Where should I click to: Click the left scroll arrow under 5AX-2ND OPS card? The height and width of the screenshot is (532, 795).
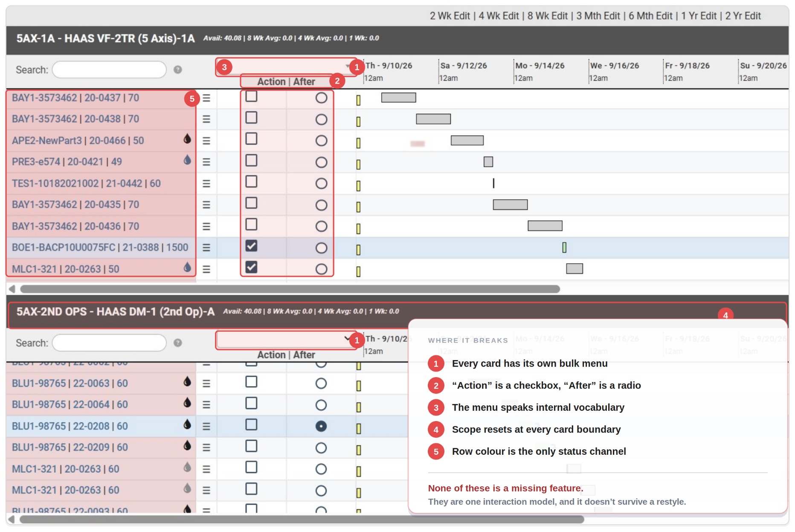(x=12, y=519)
